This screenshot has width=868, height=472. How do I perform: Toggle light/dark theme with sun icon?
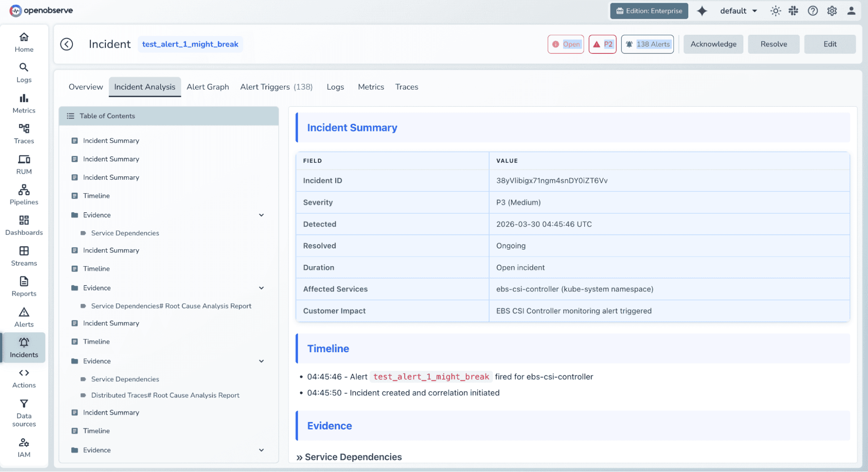point(775,10)
